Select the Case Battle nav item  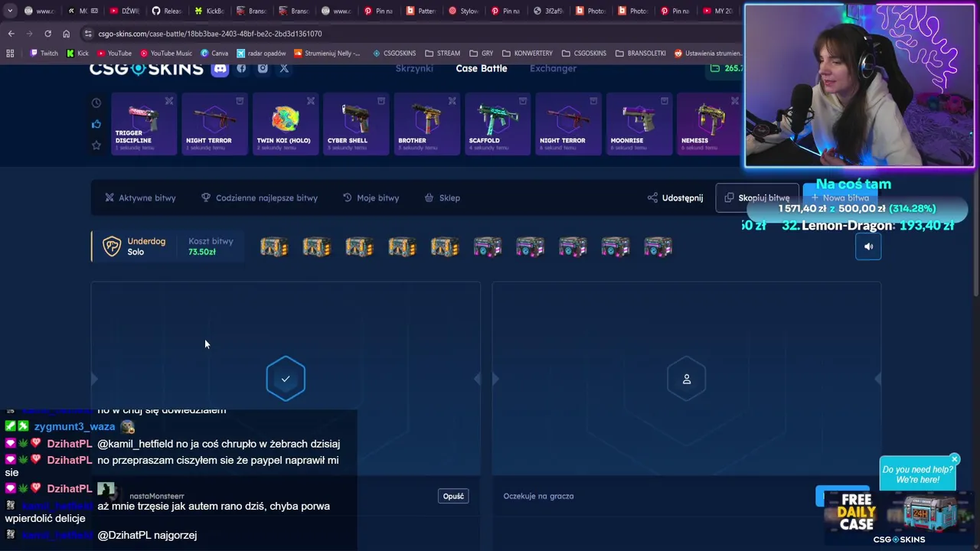(x=482, y=69)
